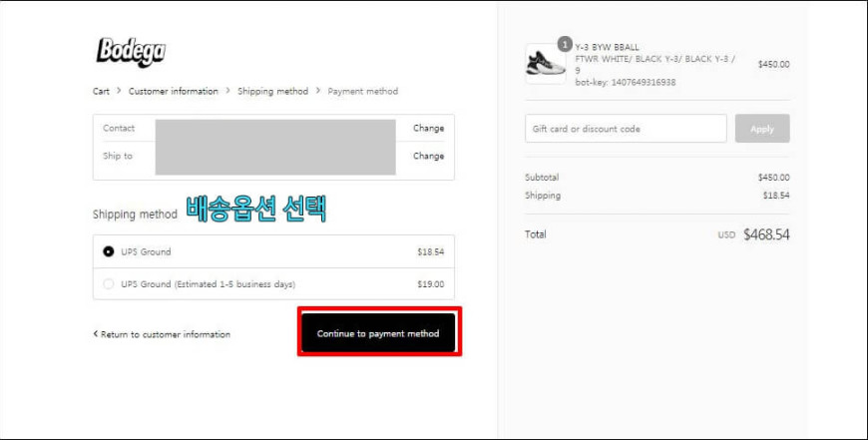Viewport: 868px width, 440px height.
Task: Click Continue to payment method button
Action: 378,333
